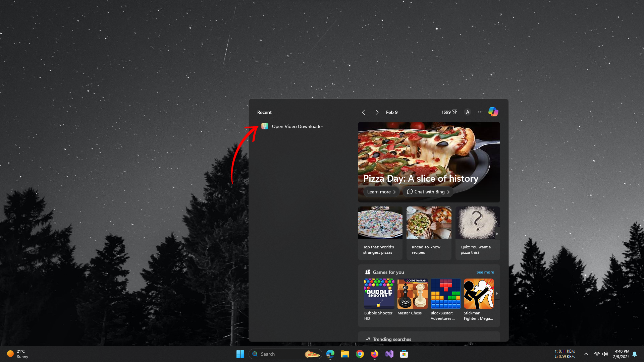This screenshot has height=362, width=644.
Task: Open the Copilot icon in search panel
Action: coord(493,112)
